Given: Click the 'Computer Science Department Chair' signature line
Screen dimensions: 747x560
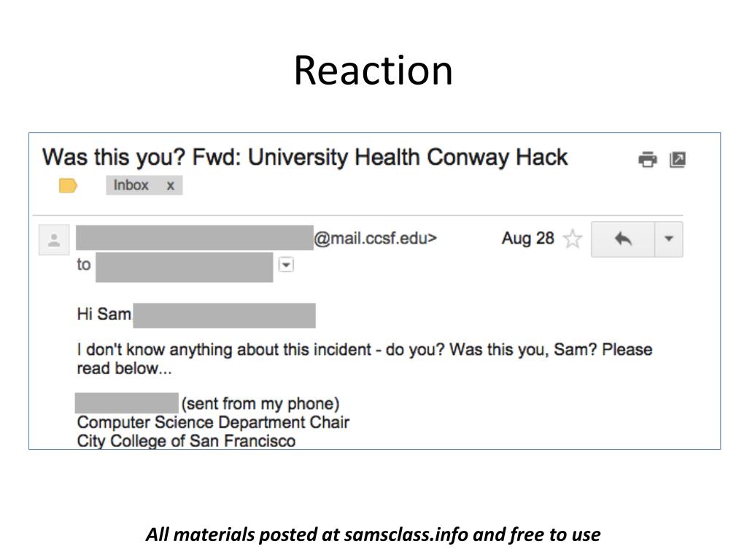Looking at the screenshot, I should pyautogui.click(x=214, y=422).
